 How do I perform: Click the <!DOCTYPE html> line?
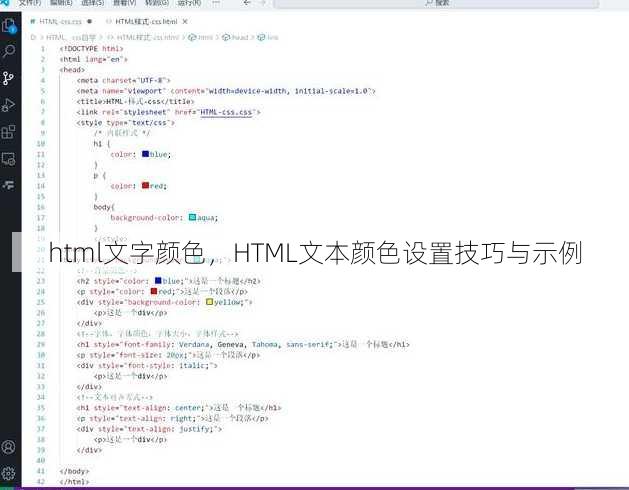[91, 49]
